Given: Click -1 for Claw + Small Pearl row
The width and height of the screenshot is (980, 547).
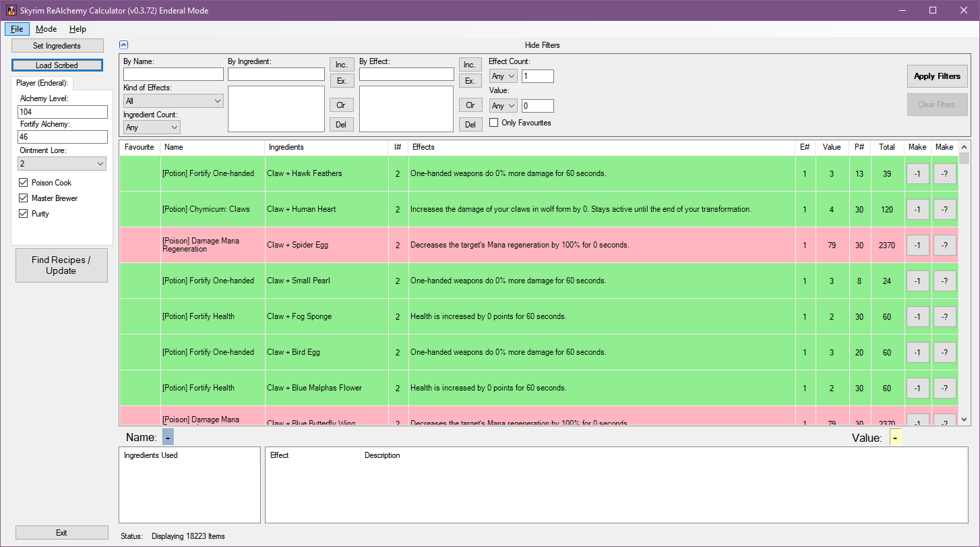Looking at the screenshot, I should [x=917, y=281].
